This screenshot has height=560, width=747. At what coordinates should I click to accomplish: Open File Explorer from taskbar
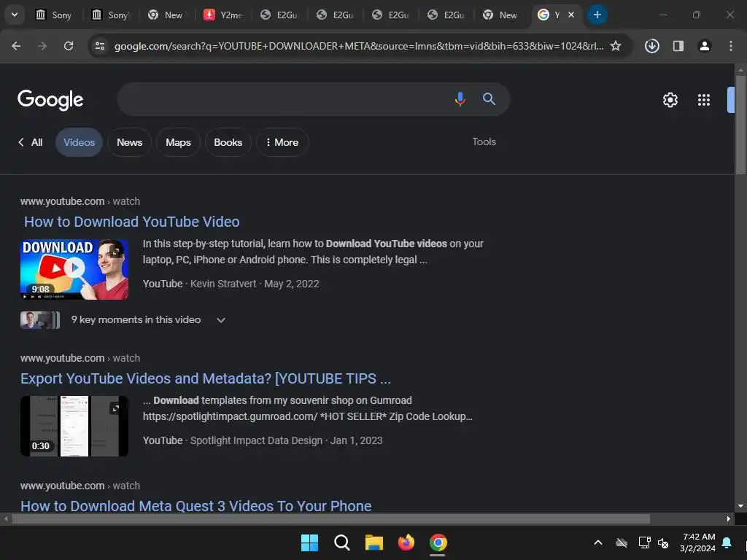[x=374, y=542]
